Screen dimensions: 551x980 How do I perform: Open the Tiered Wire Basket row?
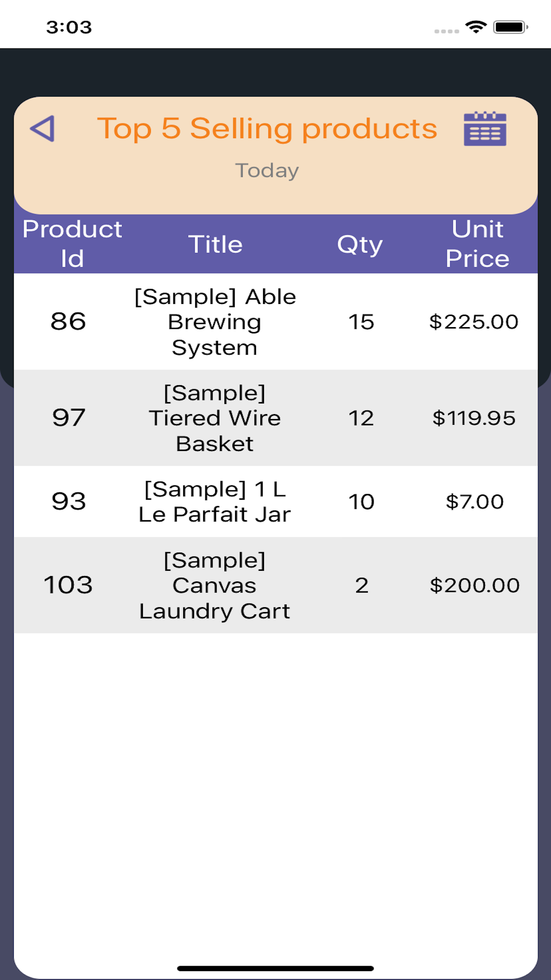(215, 418)
